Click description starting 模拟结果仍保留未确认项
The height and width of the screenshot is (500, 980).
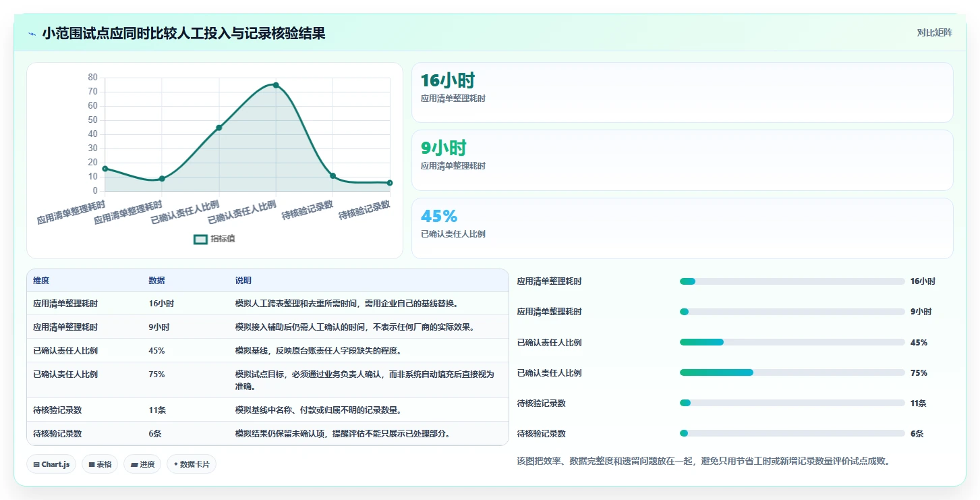point(343,434)
